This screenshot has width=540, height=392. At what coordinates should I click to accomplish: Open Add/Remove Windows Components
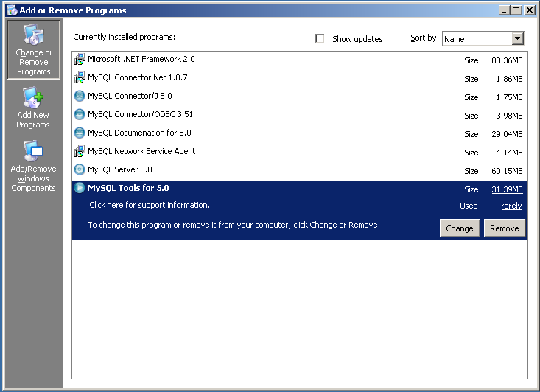pos(33,167)
